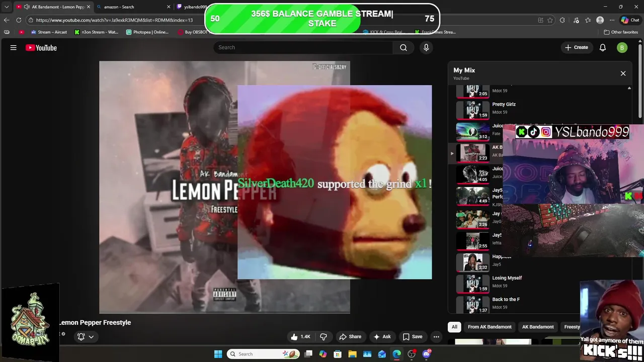Open OBS Studio from taskbar
644x362 pixels.
(412, 354)
